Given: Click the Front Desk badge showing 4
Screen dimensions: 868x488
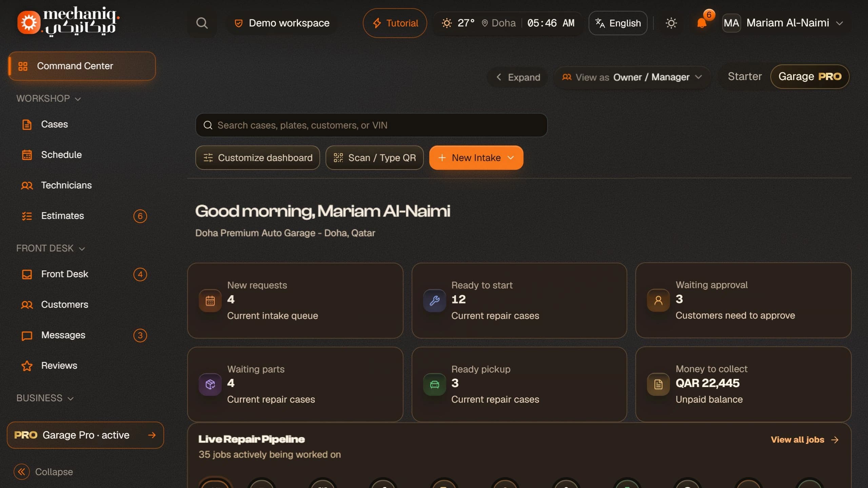Looking at the screenshot, I should click(x=140, y=274).
